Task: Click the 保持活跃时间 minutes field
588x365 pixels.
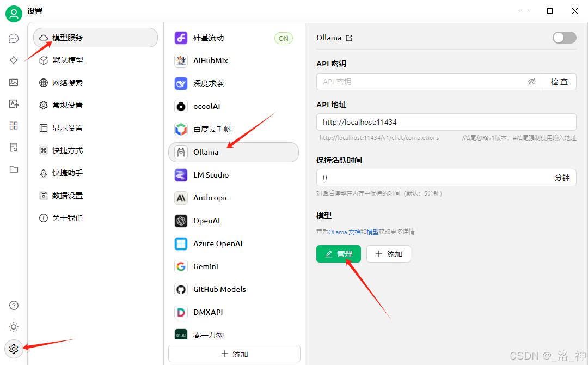Action: coord(446,178)
